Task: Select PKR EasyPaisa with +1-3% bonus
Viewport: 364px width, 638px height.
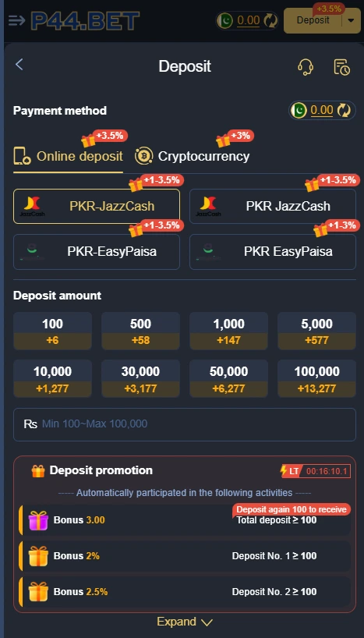Action: [273, 252]
